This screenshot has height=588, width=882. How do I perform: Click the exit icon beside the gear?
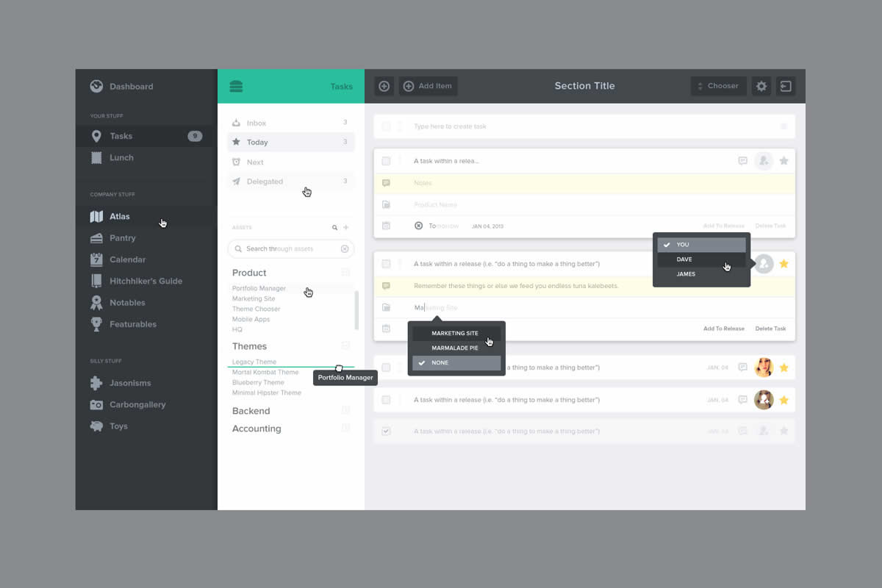point(786,86)
